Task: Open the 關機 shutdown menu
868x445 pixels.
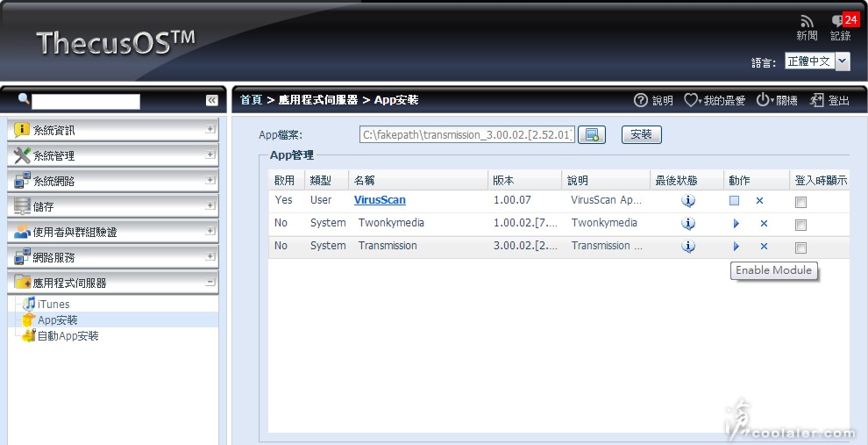Action: 777,100
